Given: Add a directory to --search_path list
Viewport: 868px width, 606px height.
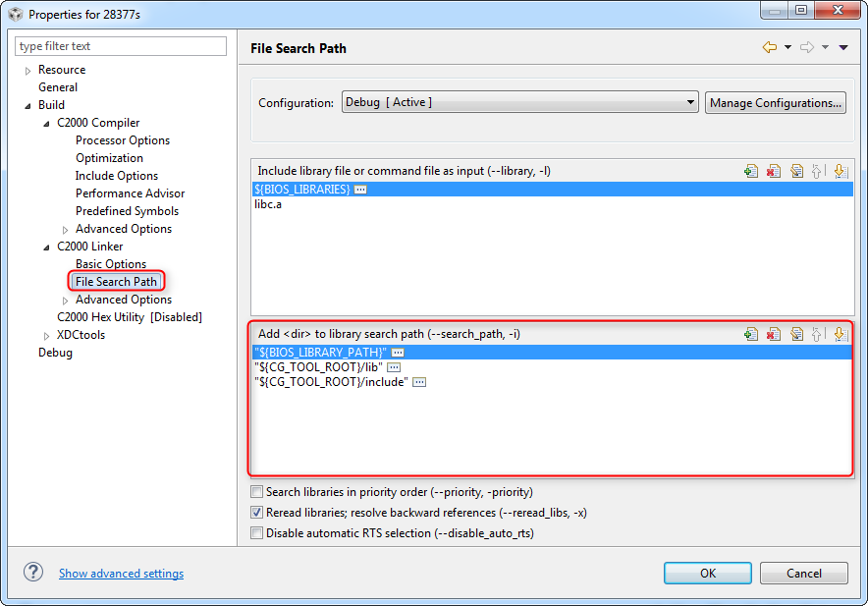Looking at the screenshot, I should (750, 334).
